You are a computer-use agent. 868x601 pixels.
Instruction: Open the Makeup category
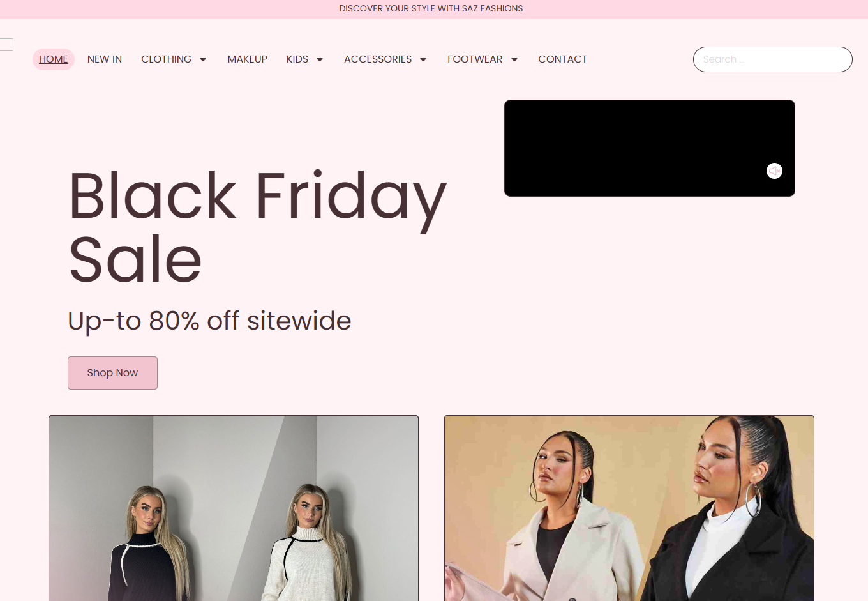[x=248, y=59]
